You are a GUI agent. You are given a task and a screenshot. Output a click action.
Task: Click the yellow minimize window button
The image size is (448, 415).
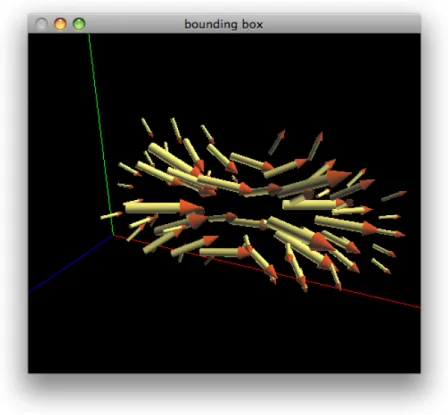pos(60,24)
